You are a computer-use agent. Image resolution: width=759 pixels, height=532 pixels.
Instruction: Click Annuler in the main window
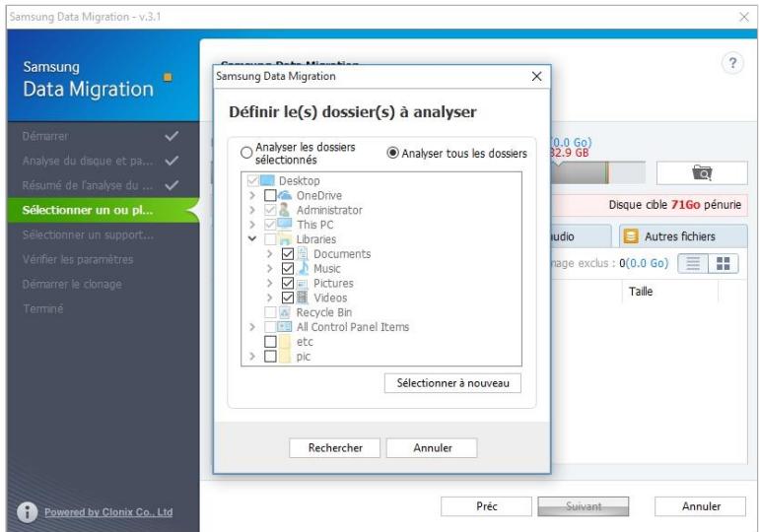(701, 506)
